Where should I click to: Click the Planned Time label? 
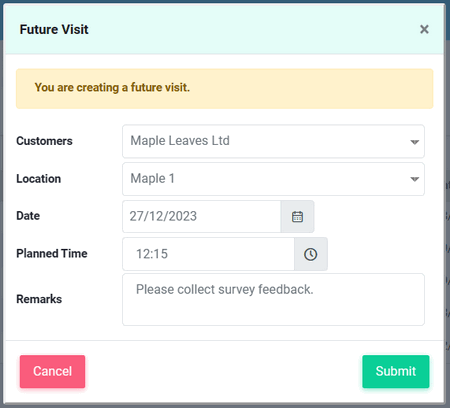pyautogui.click(x=52, y=254)
